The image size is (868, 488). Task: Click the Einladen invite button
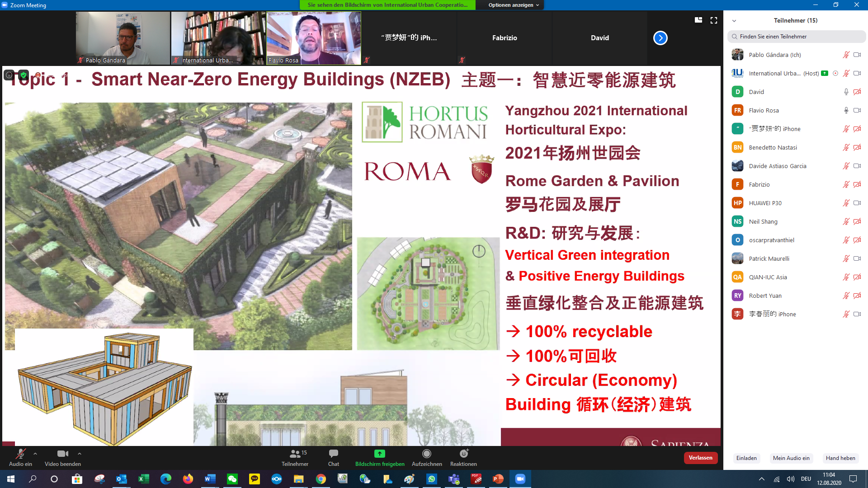746,458
